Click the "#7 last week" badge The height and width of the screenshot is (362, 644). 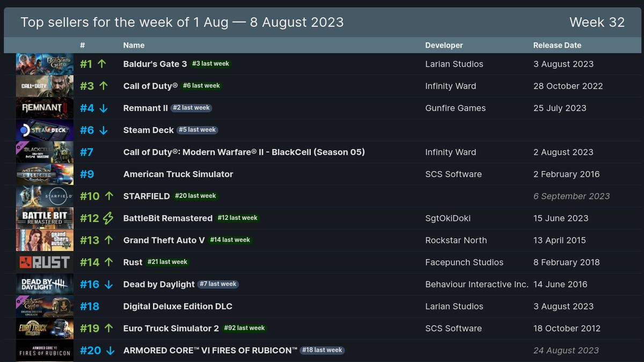pyautogui.click(x=218, y=284)
